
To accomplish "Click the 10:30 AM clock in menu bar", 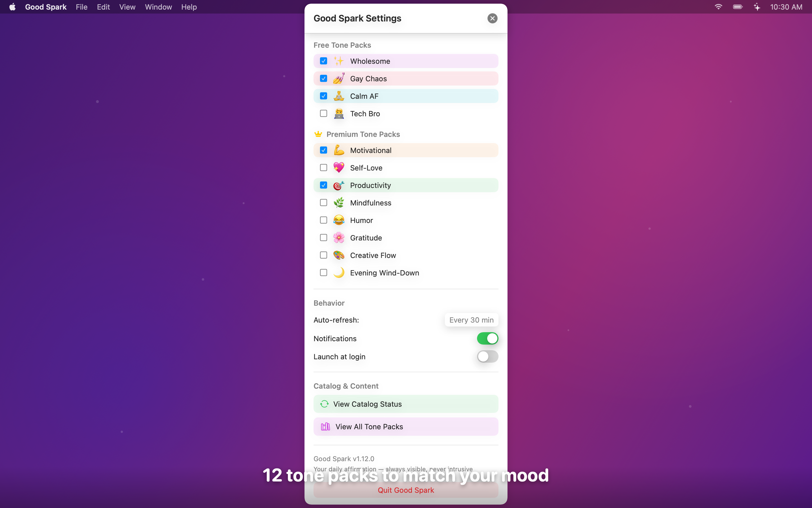I will coord(786,7).
